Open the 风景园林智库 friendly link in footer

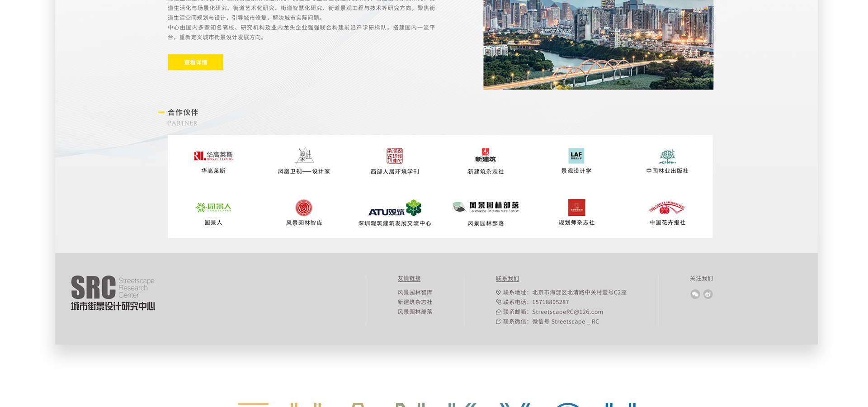coord(415,293)
